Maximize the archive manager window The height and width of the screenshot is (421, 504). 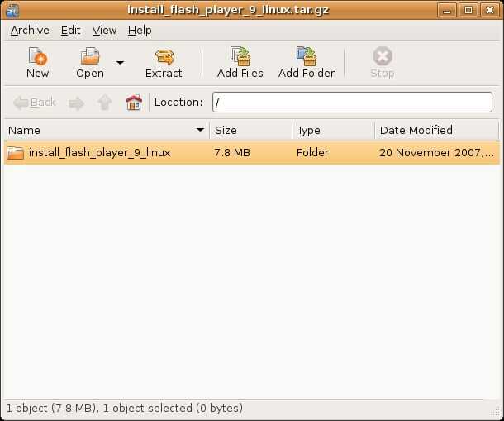pyautogui.click(x=468, y=10)
